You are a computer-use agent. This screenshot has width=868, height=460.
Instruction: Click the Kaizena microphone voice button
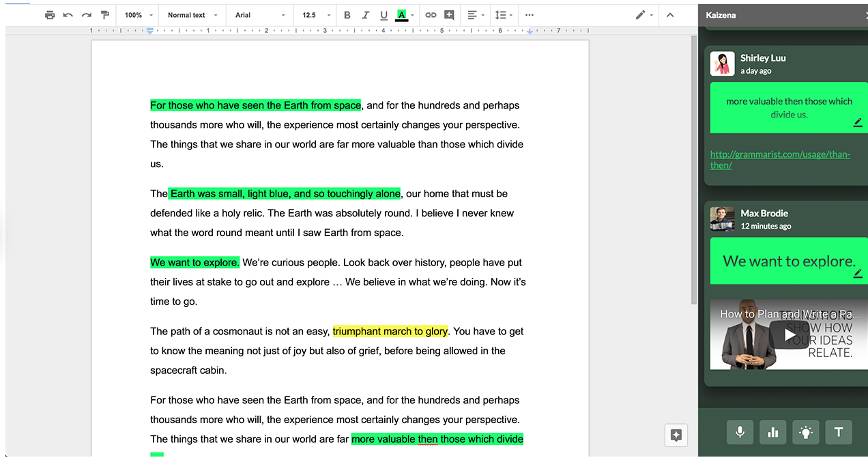click(x=740, y=432)
